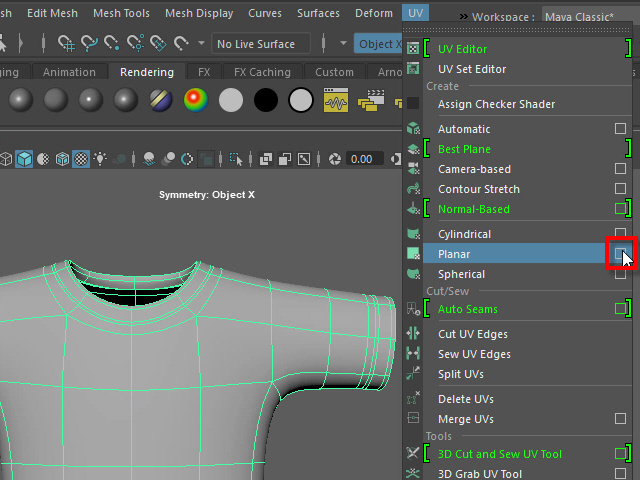Screen dimensions: 640x480
Task: Expand the Object X symmetry dropdown
Action: (378, 44)
